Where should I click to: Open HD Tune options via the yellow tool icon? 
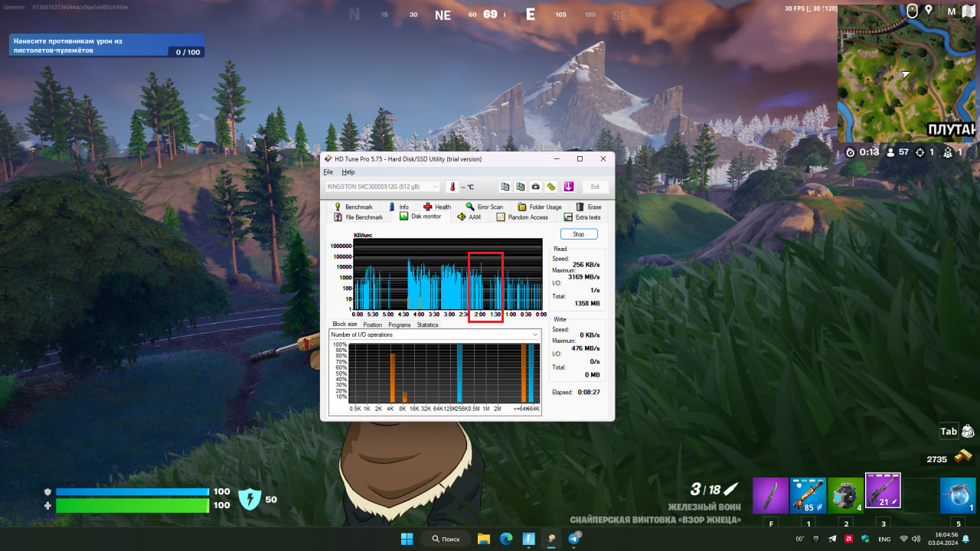(x=551, y=187)
